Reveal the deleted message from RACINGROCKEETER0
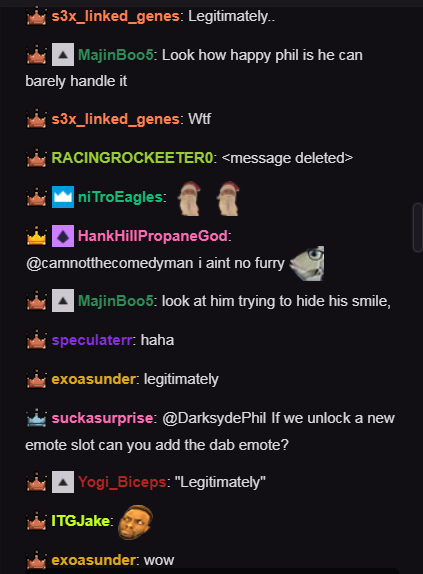Viewport: 423px width, 574px height. [287, 158]
